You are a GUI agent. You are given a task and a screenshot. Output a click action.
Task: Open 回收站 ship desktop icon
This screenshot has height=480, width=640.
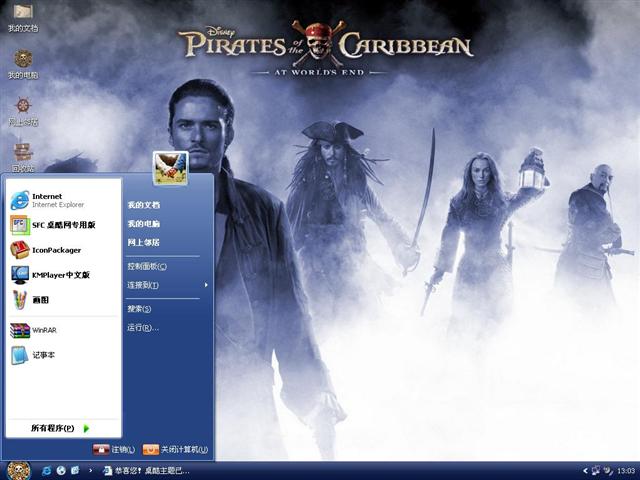click(23, 157)
